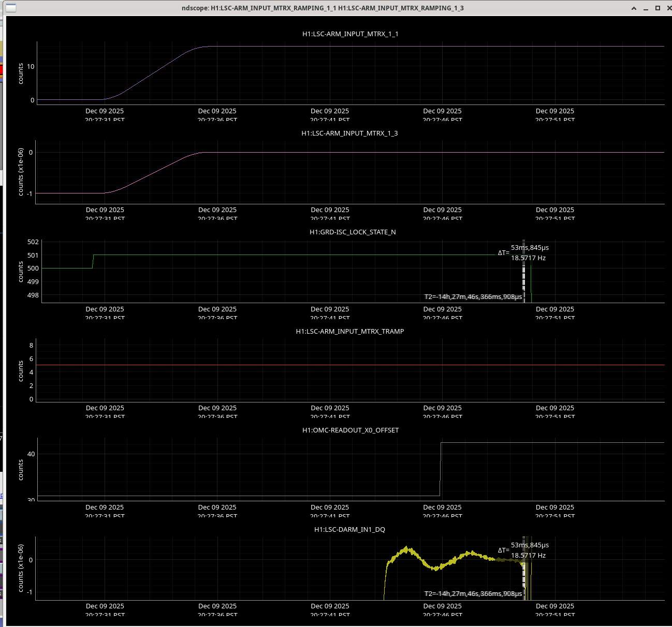The height and width of the screenshot is (627, 672).
Task: Select the H1:LSC-DARM_IN1_DQ plot title
Action: pos(349,530)
